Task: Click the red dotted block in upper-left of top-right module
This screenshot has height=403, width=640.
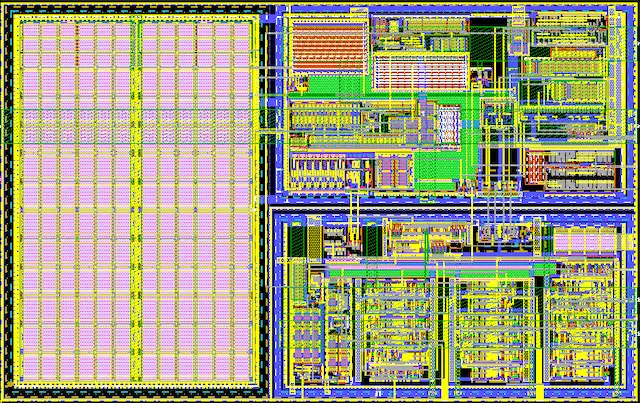Action: point(328,45)
